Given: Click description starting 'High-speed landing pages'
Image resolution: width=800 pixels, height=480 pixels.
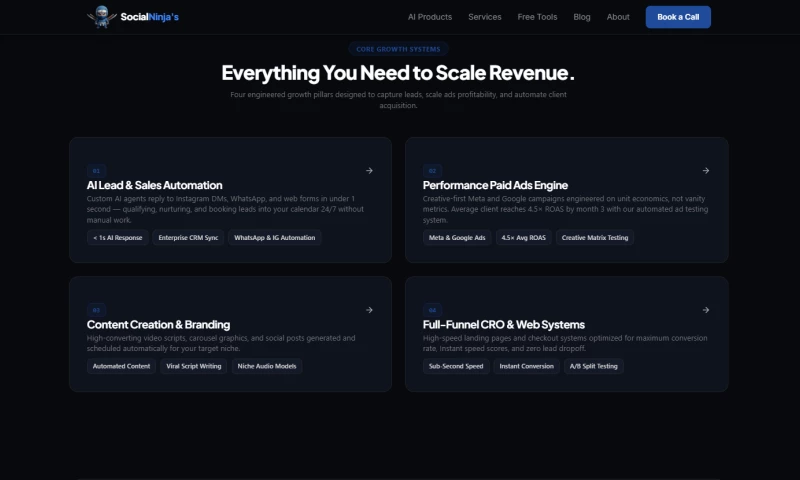Looking at the screenshot, I should tap(565, 343).
